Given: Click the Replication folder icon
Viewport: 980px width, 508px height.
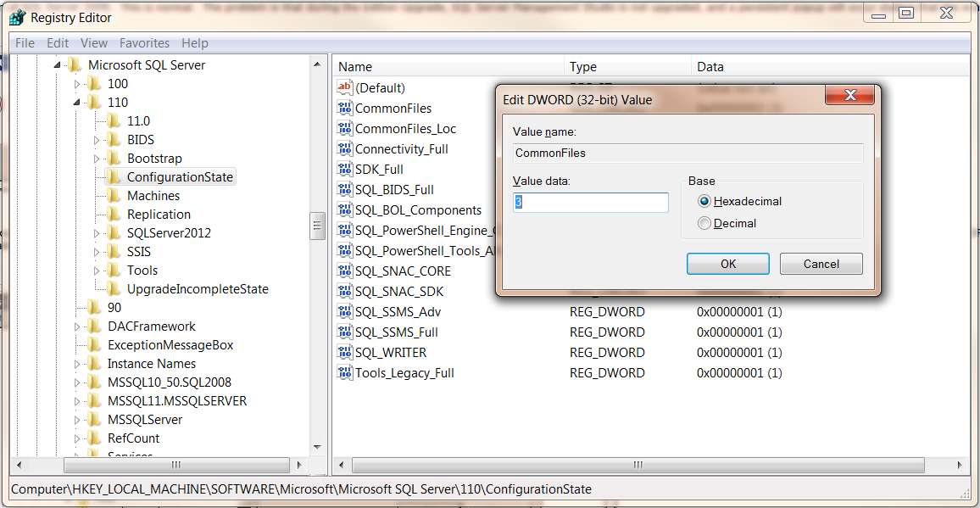Looking at the screenshot, I should point(113,214).
